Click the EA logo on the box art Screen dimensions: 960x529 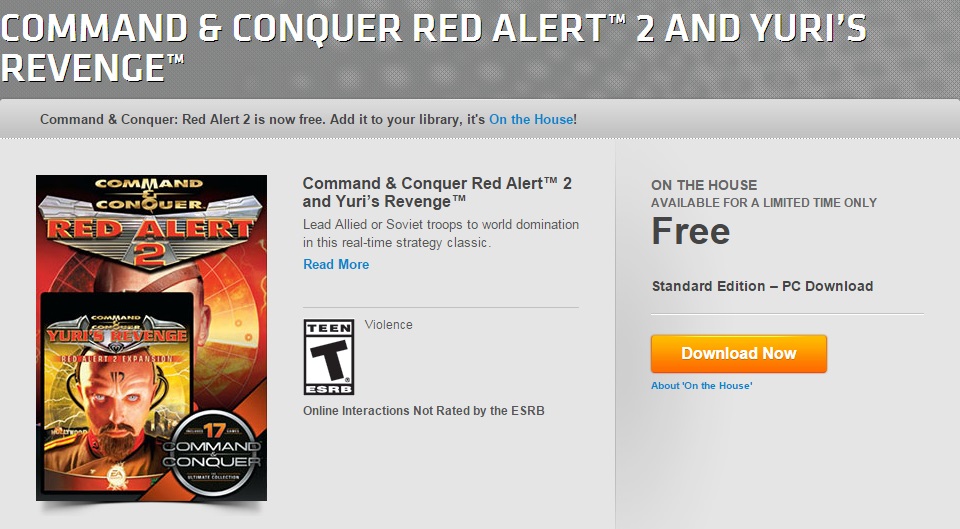pos(114,477)
